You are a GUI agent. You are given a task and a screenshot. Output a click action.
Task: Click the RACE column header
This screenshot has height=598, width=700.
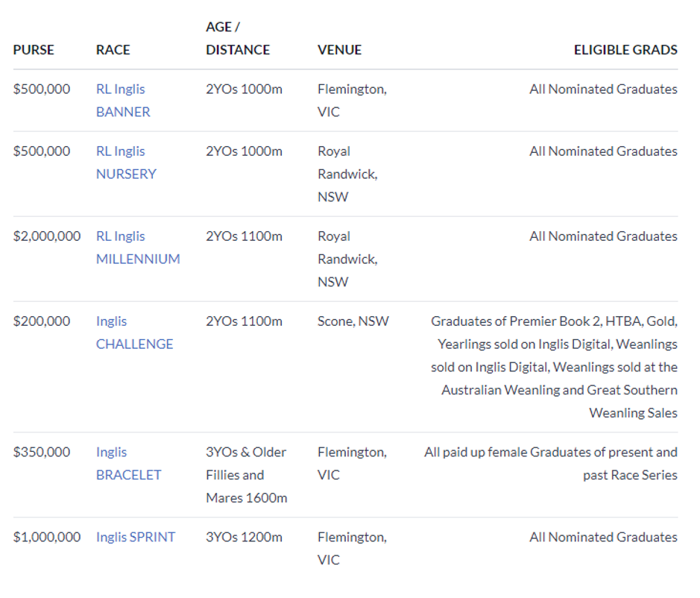point(113,50)
